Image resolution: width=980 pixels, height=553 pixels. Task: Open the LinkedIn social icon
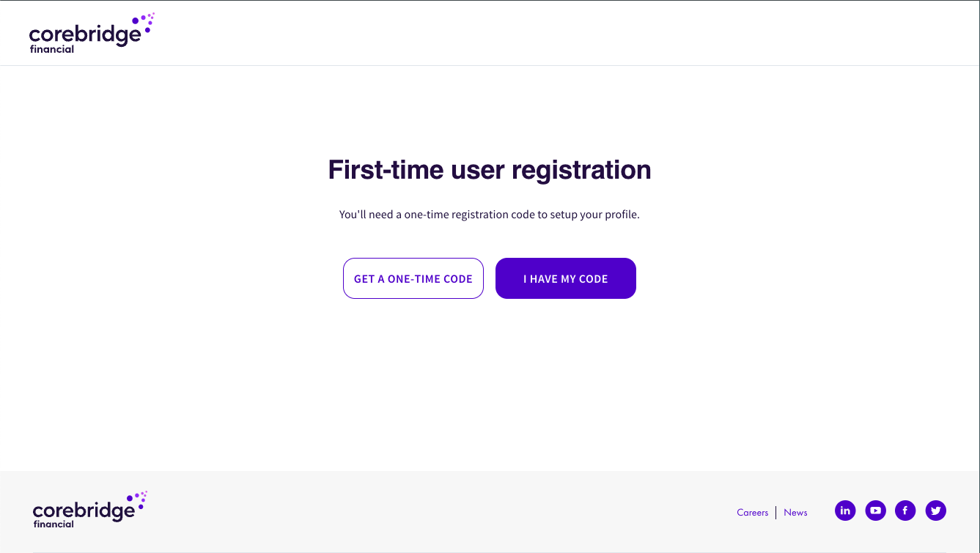pos(845,511)
